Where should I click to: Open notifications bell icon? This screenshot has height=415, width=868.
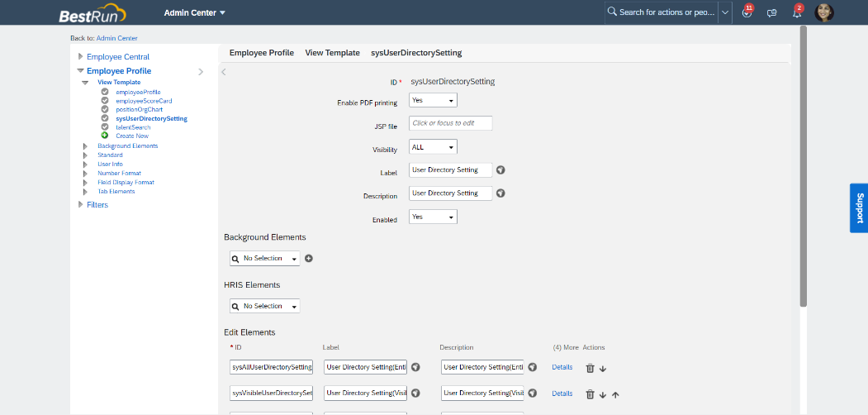click(797, 12)
